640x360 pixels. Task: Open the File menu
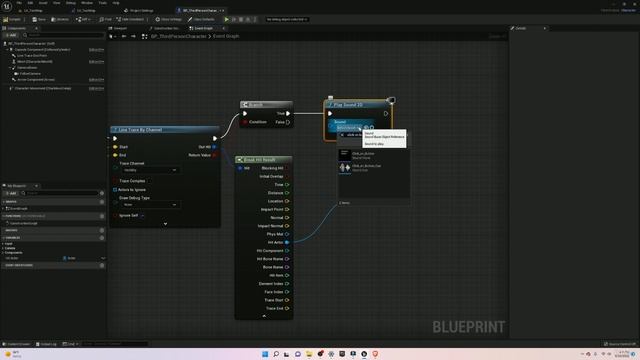[x=19, y=3]
